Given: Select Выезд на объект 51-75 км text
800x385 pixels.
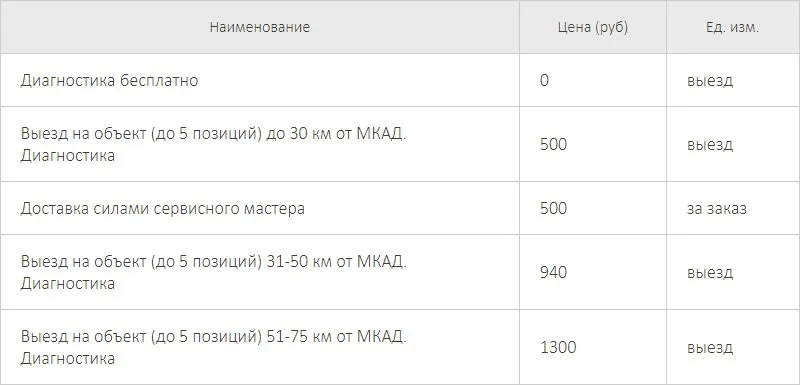Looking at the screenshot, I should tap(213, 347).
